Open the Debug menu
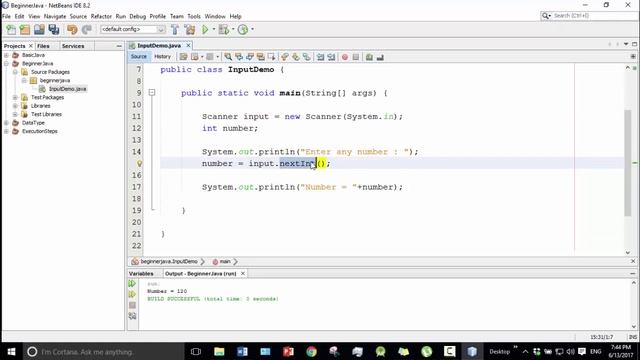This screenshot has width=640, height=360. tap(138, 16)
